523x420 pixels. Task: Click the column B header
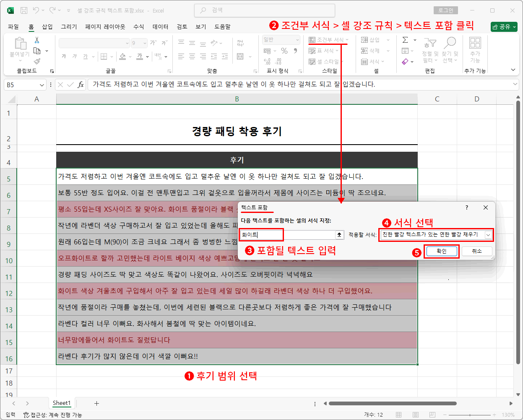coord(237,99)
